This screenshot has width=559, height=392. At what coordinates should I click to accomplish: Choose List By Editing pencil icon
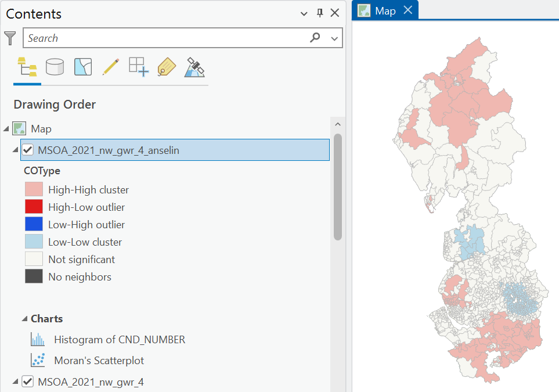click(x=111, y=67)
